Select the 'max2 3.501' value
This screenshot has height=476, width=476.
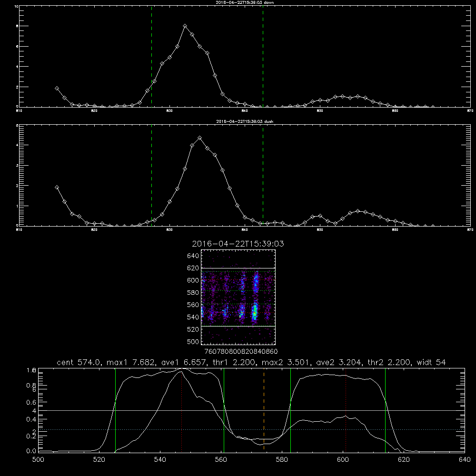pyautogui.click(x=287, y=362)
